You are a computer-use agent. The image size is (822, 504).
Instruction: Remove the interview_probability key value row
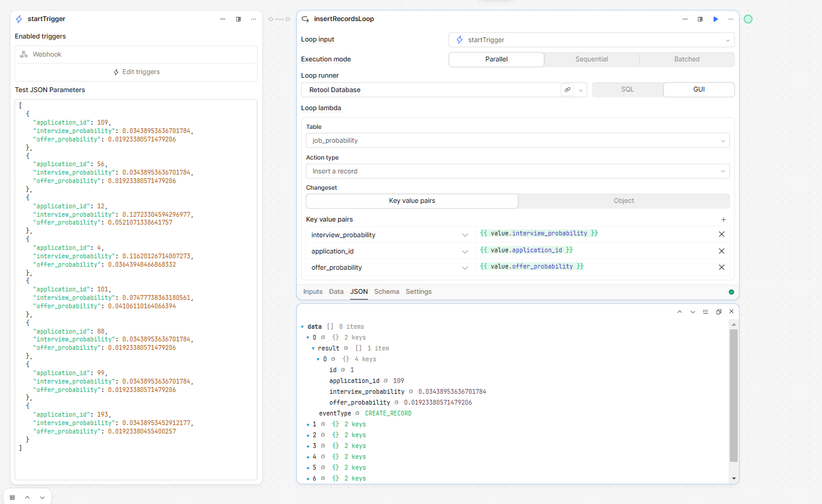[721, 234]
